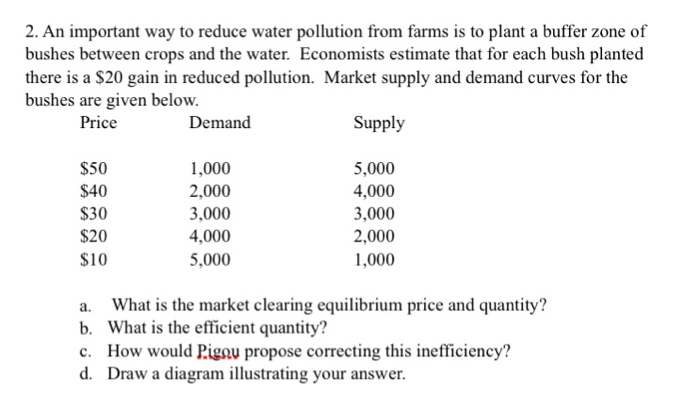The image size is (700, 393).
Task: Select the $10 price value
Action: [93, 259]
